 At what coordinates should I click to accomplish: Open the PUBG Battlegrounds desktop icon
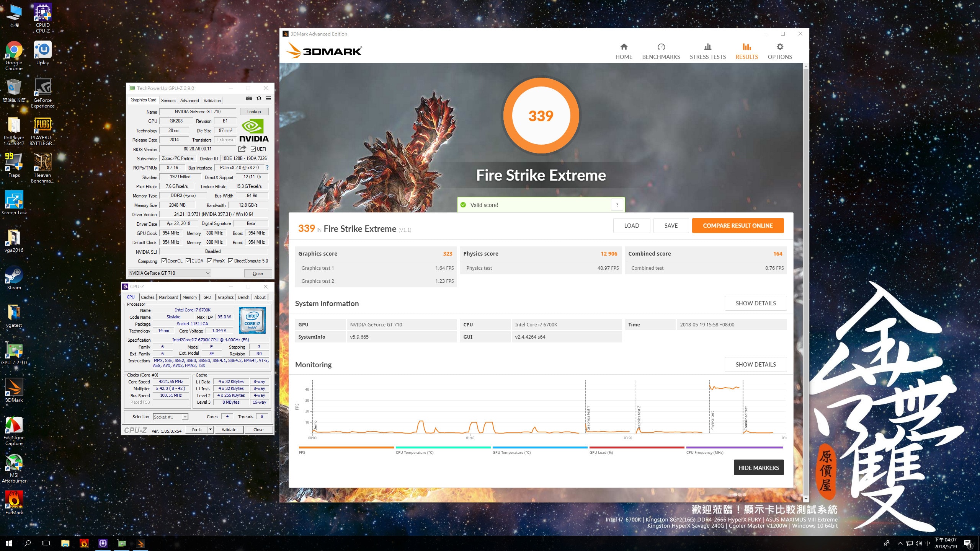coord(43,131)
